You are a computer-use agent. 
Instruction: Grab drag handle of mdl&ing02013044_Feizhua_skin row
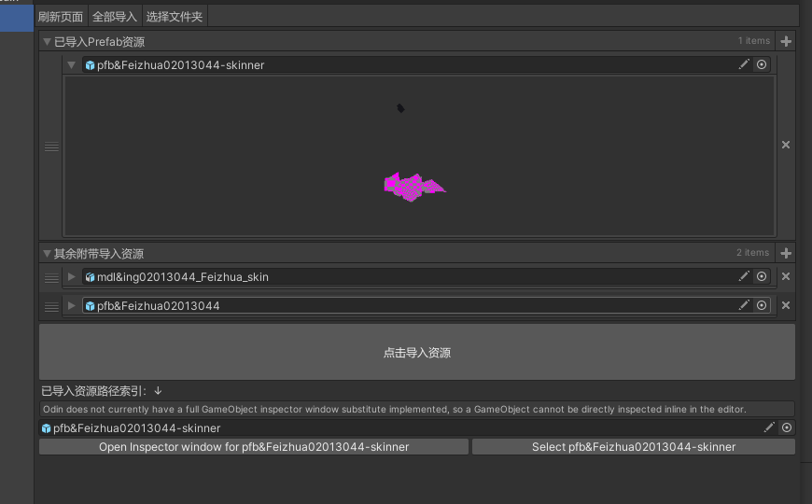pos(51,278)
